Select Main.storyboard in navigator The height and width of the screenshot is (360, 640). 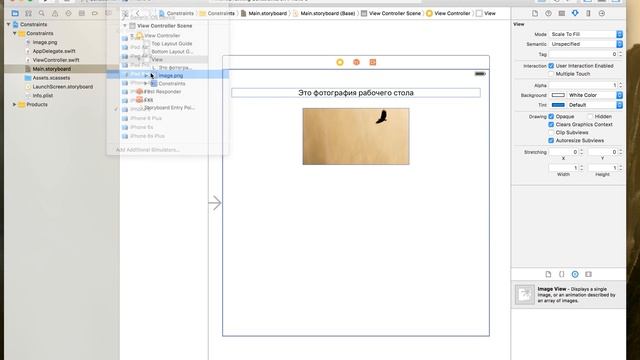[51, 69]
